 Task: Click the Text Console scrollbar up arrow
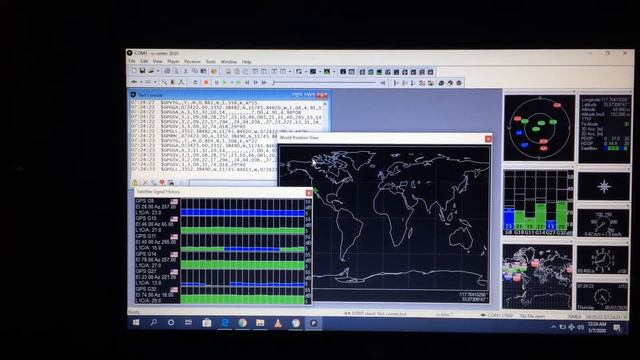tap(325, 104)
